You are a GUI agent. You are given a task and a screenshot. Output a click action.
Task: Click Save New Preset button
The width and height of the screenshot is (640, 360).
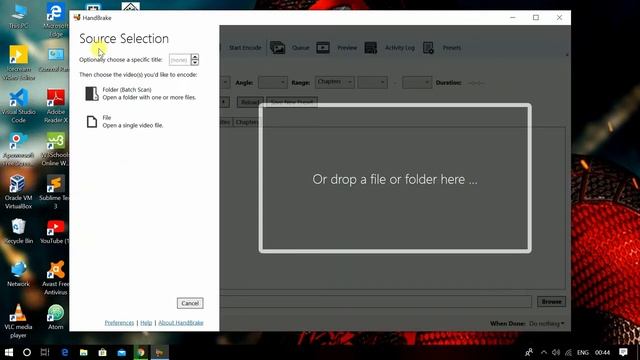coord(291,102)
